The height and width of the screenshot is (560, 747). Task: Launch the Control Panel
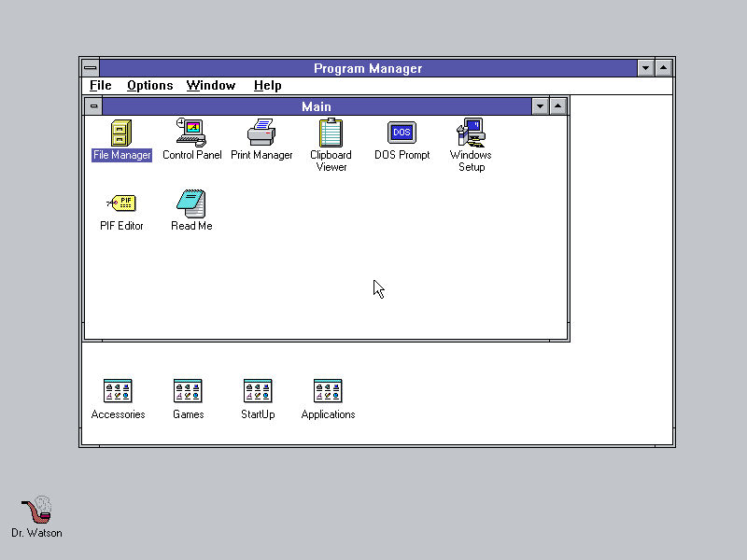(191, 133)
